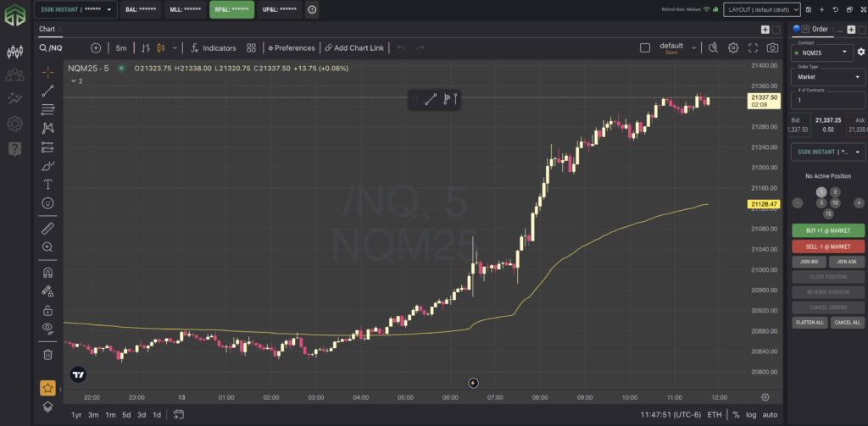Select the XABCD pattern tool
Screen dimensions: 868x426
pos(48,128)
